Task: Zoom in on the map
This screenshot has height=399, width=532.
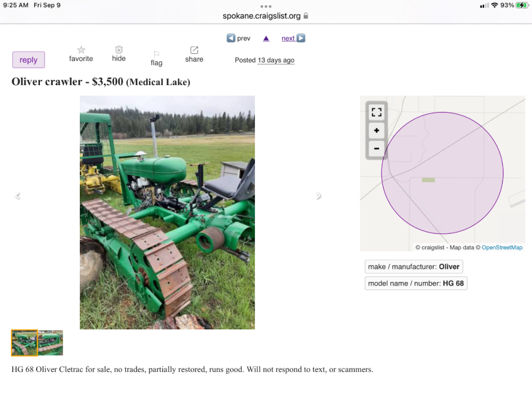Action: tap(377, 130)
